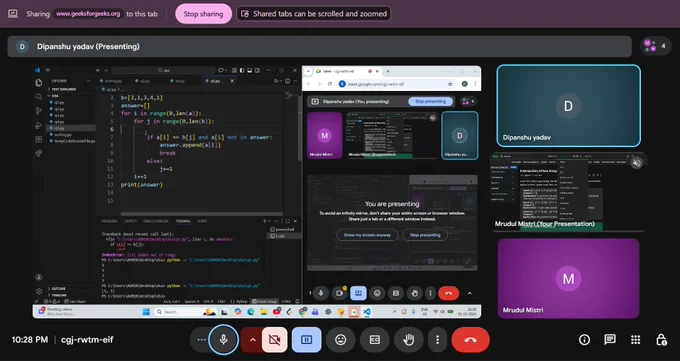680x361 pixels.
Task: Open Run and Debug icon in VS Code
Action: click(39, 125)
